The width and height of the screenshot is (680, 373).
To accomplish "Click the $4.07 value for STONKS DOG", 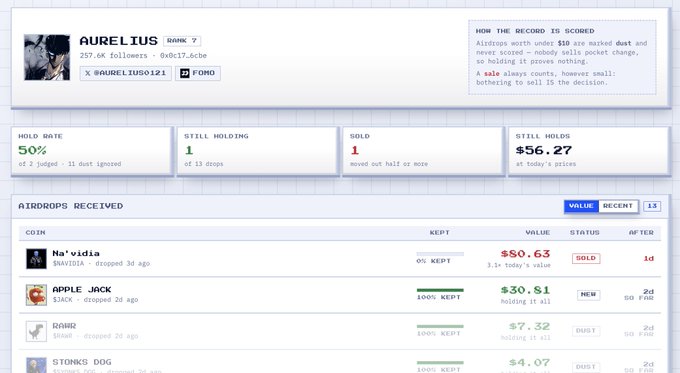I will point(530,362).
